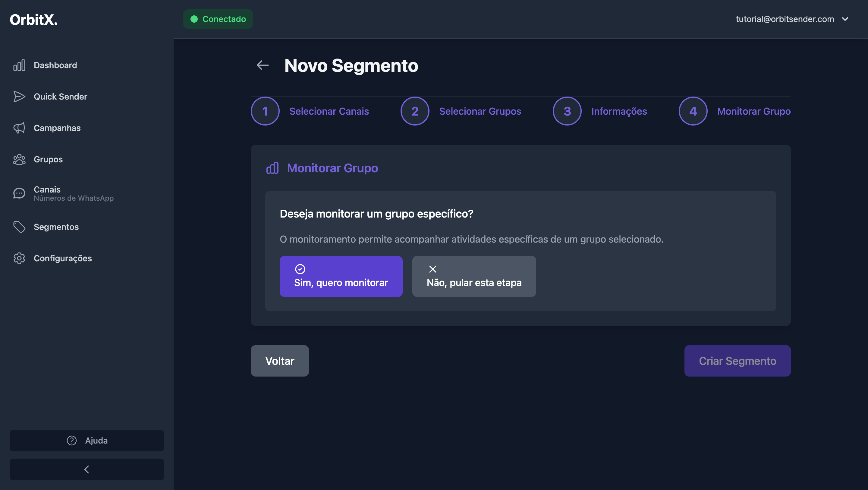Image resolution: width=868 pixels, height=490 pixels.
Task: Click step 2 Selecionar Grupos circle
Action: click(414, 111)
